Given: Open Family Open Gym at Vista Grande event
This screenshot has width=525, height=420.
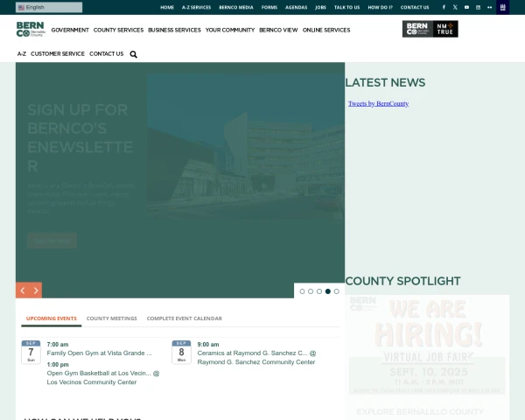Looking at the screenshot, I should coord(99,353).
